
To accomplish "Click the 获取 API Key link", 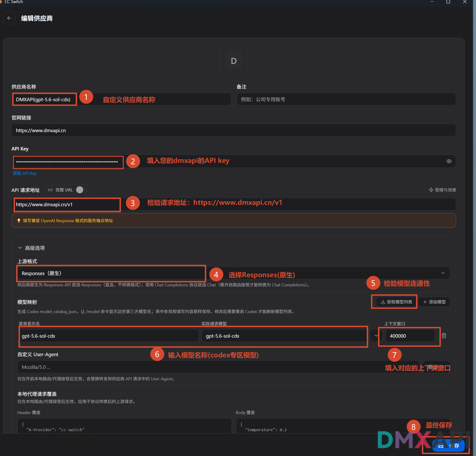I will coord(25,173).
